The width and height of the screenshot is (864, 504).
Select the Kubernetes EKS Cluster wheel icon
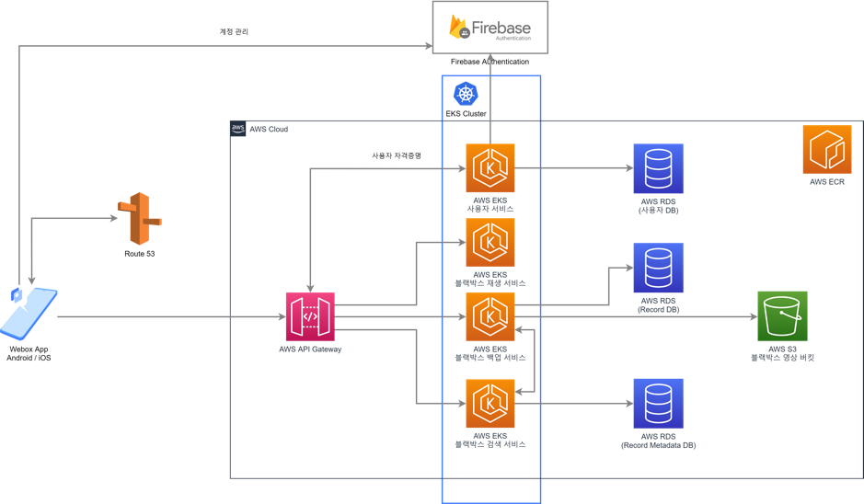(x=466, y=93)
